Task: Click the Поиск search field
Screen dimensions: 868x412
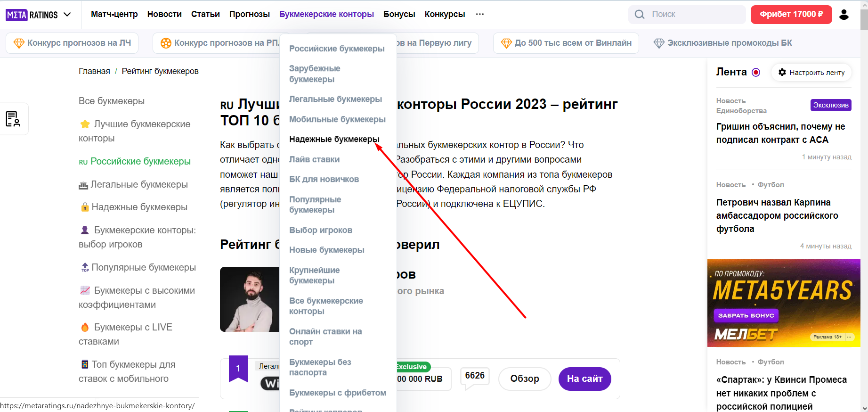Action: tap(687, 15)
